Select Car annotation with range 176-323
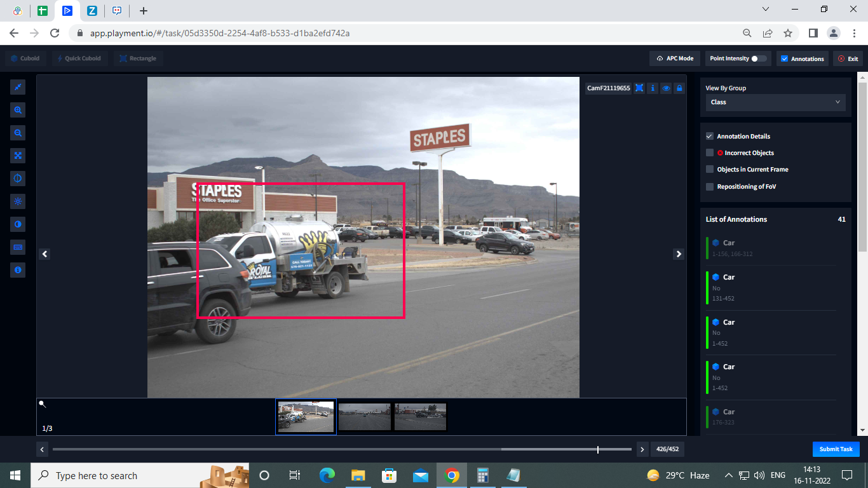The width and height of the screenshot is (868, 488). tap(770, 417)
